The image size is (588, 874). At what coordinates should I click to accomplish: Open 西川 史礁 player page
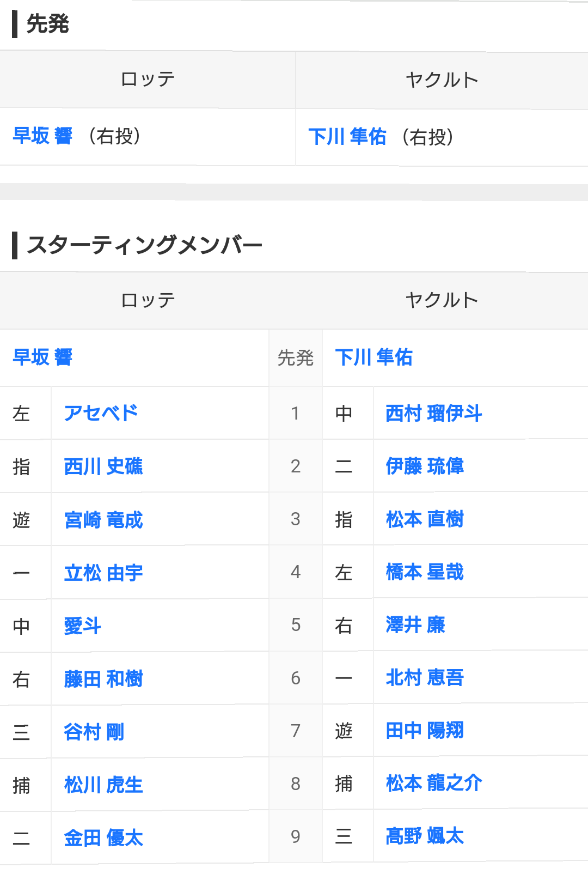pyautogui.click(x=103, y=466)
